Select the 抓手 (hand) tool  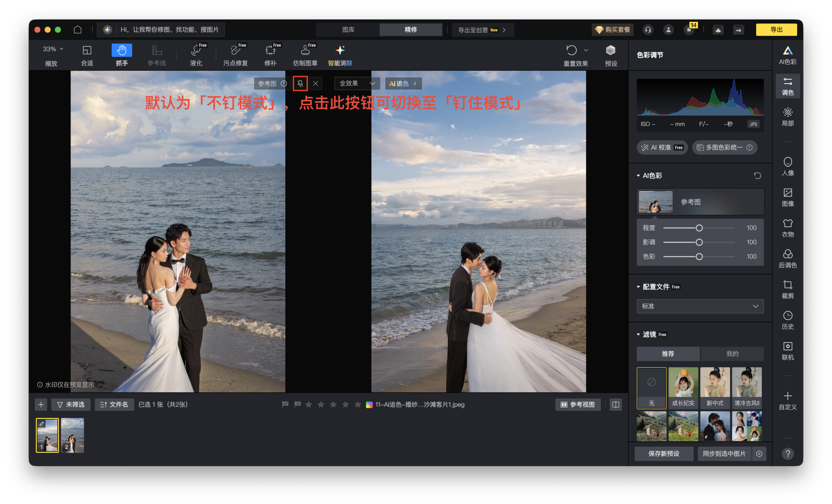121,54
